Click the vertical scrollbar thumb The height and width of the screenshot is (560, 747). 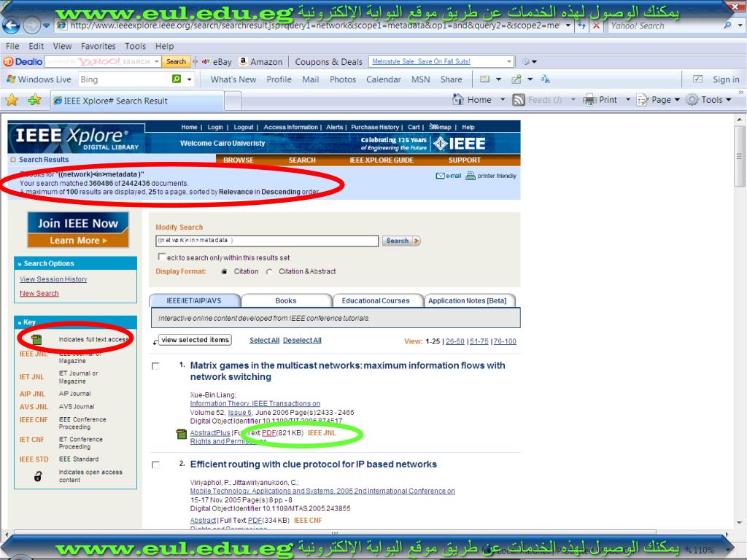click(x=739, y=157)
